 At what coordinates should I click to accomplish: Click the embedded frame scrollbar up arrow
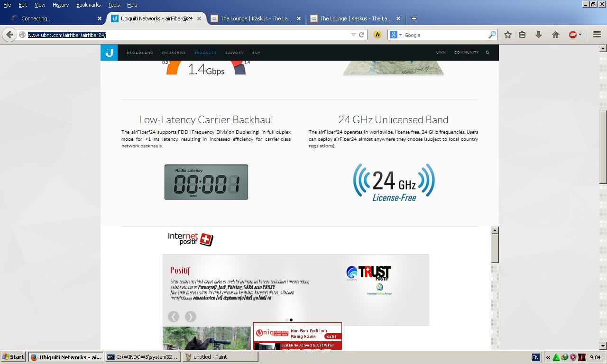[495, 230]
